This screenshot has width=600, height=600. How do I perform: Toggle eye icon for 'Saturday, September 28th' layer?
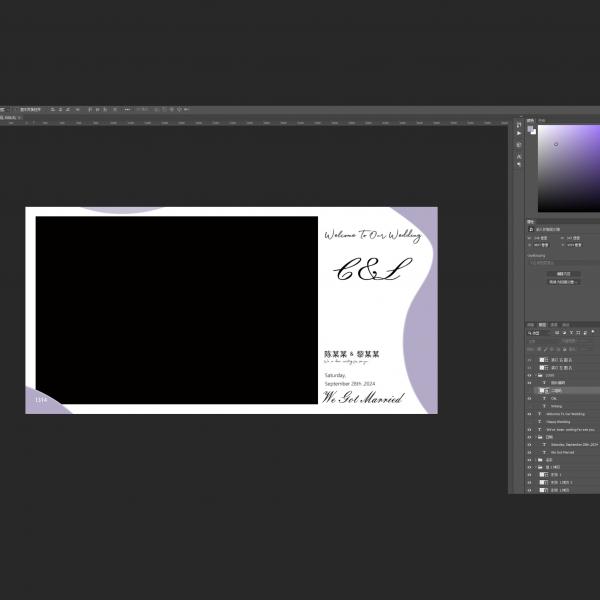coord(530,444)
